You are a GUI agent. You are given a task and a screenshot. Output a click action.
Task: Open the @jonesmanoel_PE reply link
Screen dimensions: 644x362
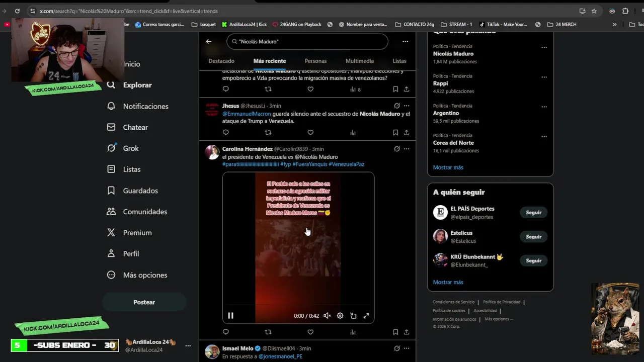click(280, 356)
